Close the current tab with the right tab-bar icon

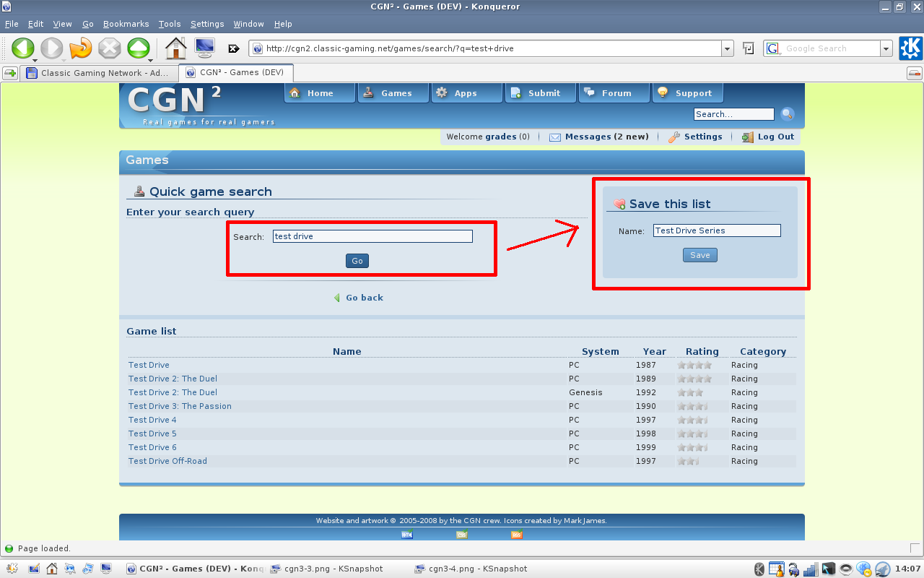pos(914,73)
